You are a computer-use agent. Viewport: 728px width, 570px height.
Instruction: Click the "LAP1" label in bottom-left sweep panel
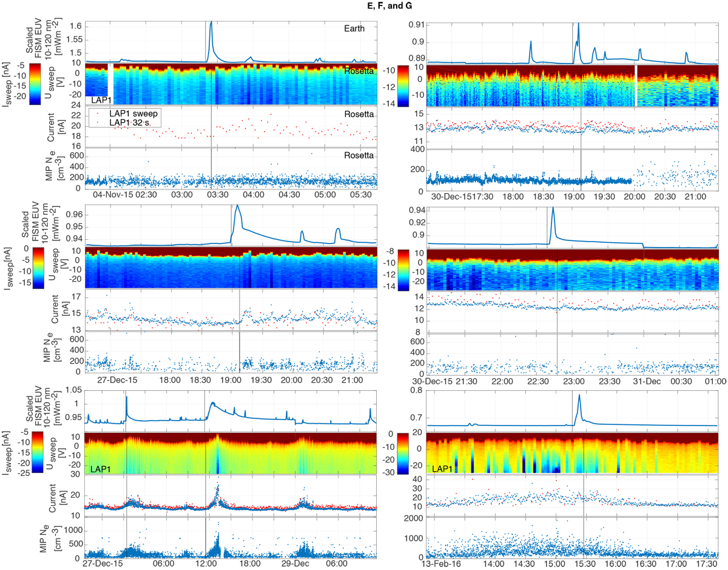pyautogui.click(x=101, y=468)
